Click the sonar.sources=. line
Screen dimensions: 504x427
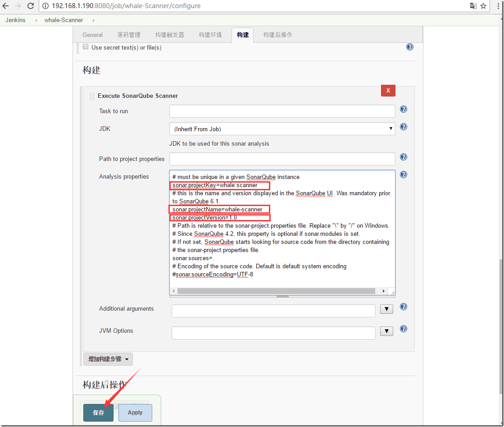coord(193,258)
